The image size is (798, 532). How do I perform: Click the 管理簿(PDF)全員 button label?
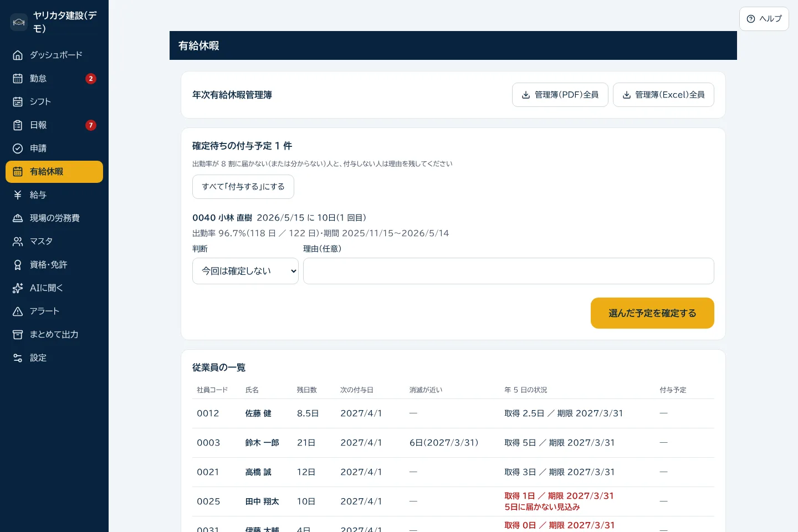pyautogui.click(x=566, y=95)
